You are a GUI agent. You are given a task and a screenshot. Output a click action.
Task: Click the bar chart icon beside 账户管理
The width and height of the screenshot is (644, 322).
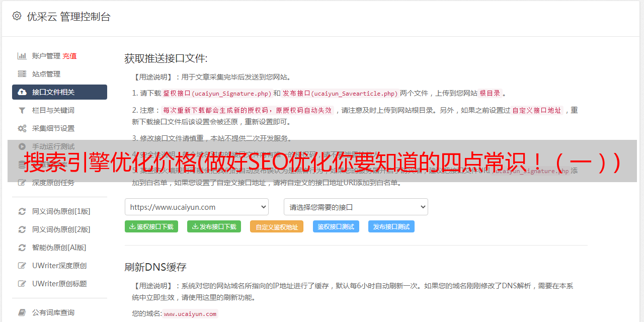pos(22,56)
